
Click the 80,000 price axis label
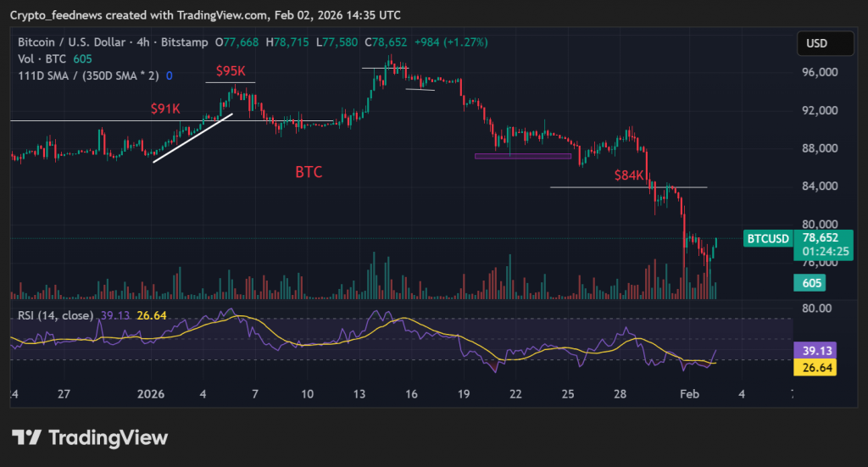point(820,224)
